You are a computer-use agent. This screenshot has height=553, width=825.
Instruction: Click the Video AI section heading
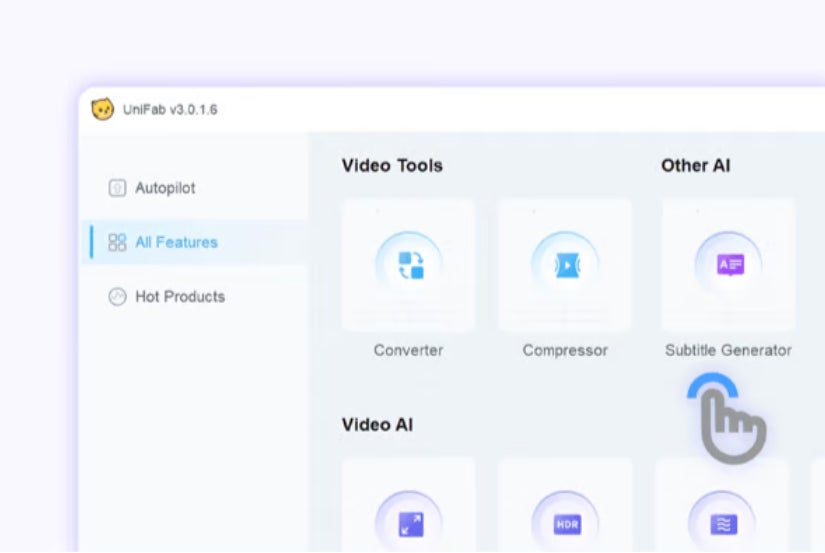click(x=377, y=424)
